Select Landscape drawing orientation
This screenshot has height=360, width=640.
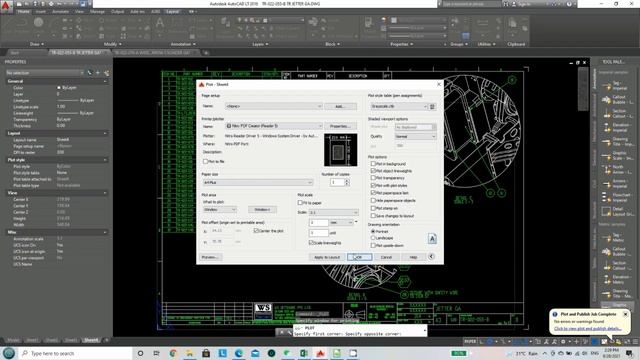(x=373, y=238)
